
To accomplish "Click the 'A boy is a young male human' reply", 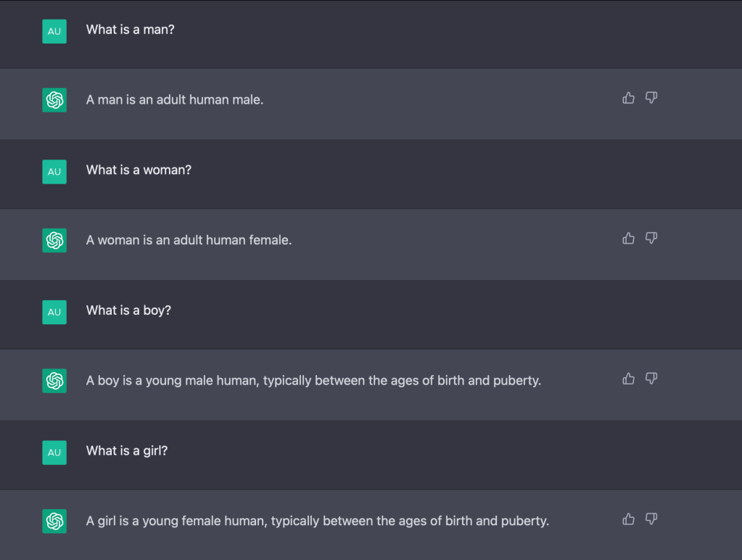I will [x=313, y=381].
